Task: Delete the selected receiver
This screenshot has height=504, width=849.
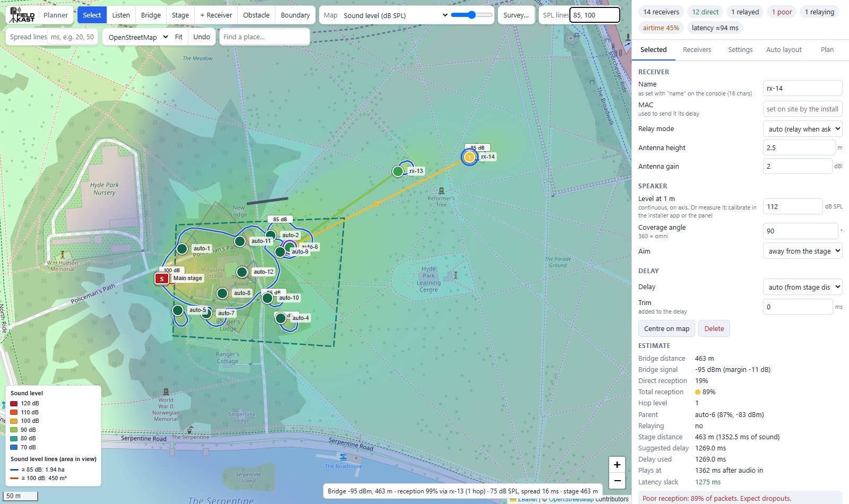Action: point(714,328)
